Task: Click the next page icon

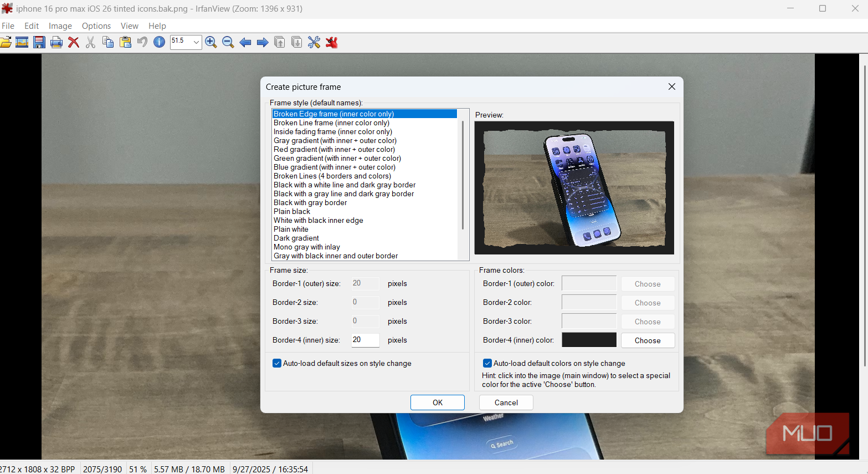Action: pos(297,42)
